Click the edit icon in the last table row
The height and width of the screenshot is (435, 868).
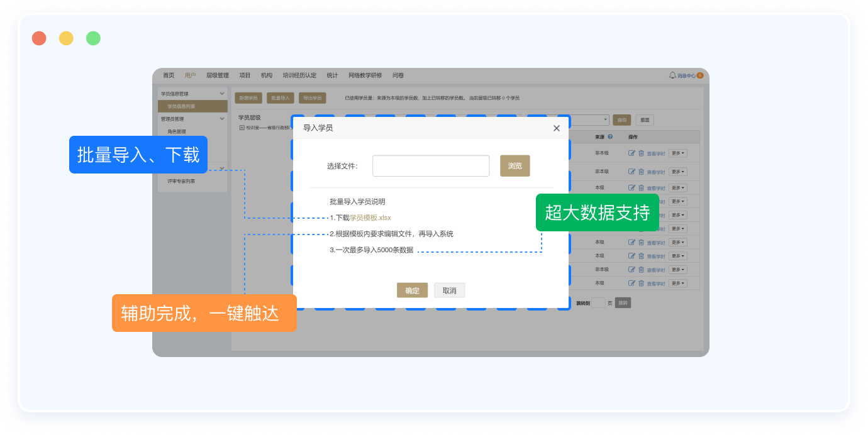click(x=632, y=284)
